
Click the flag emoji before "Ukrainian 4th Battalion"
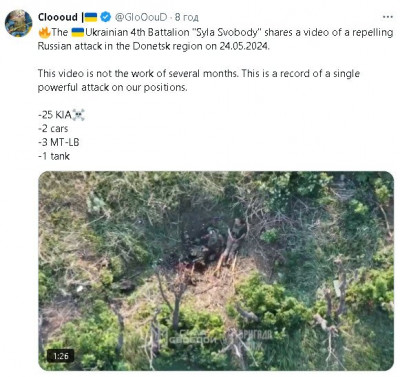point(77,32)
